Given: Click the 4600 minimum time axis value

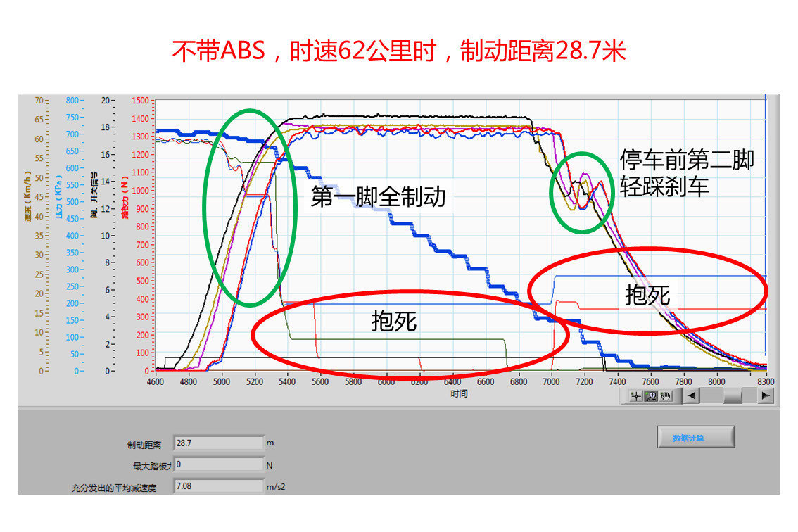Looking at the screenshot, I should (155, 381).
